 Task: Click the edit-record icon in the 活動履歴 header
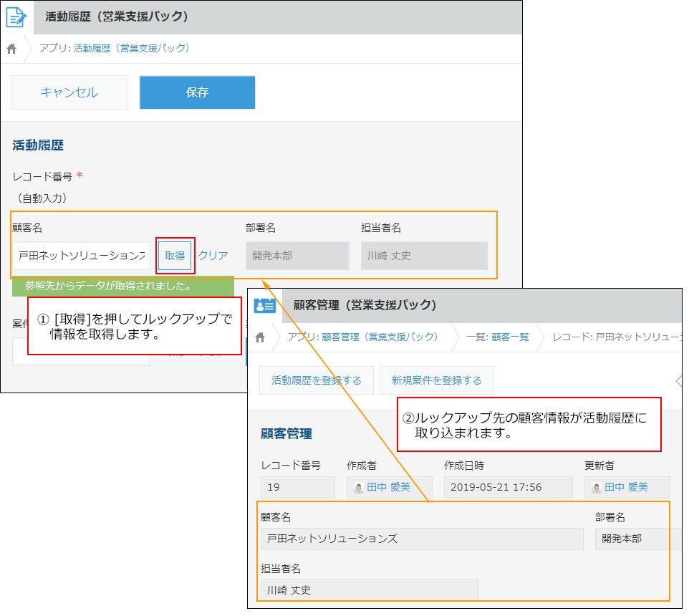click(x=16, y=17)
